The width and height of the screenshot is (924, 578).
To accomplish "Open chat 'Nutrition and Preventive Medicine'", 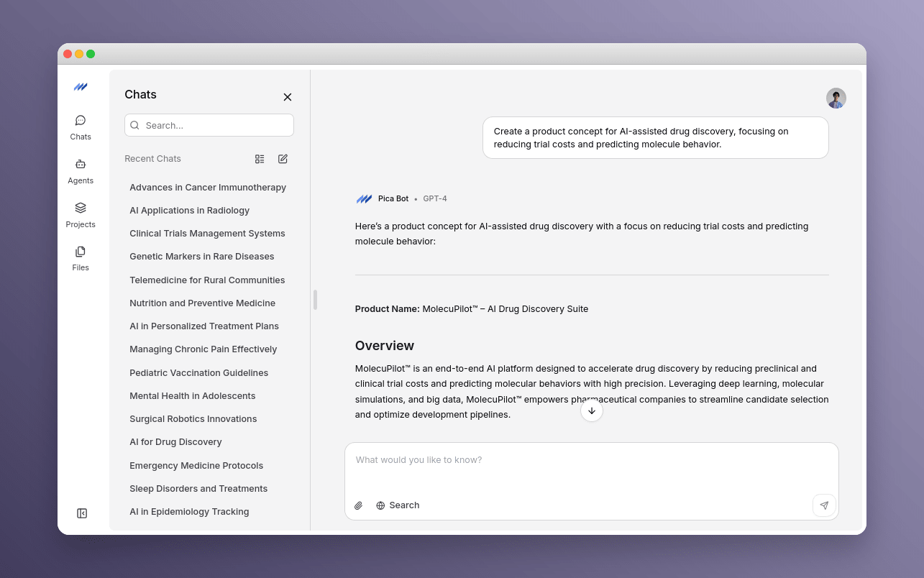I will pos(203,303).
